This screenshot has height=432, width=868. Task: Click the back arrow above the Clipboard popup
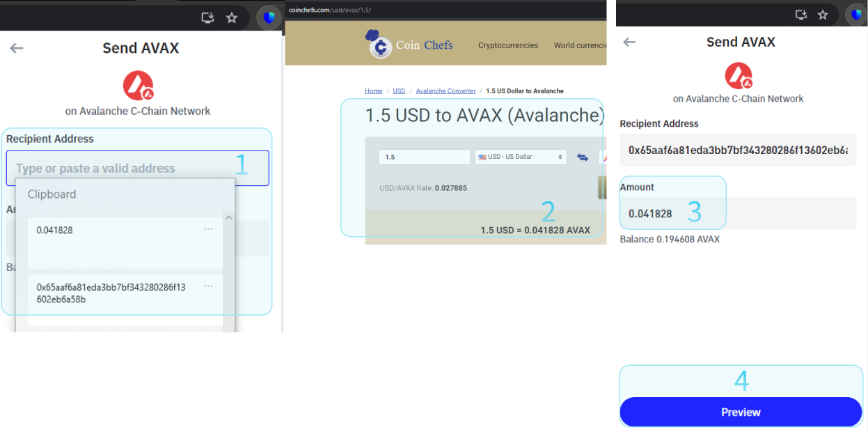[x=17, y=48]
